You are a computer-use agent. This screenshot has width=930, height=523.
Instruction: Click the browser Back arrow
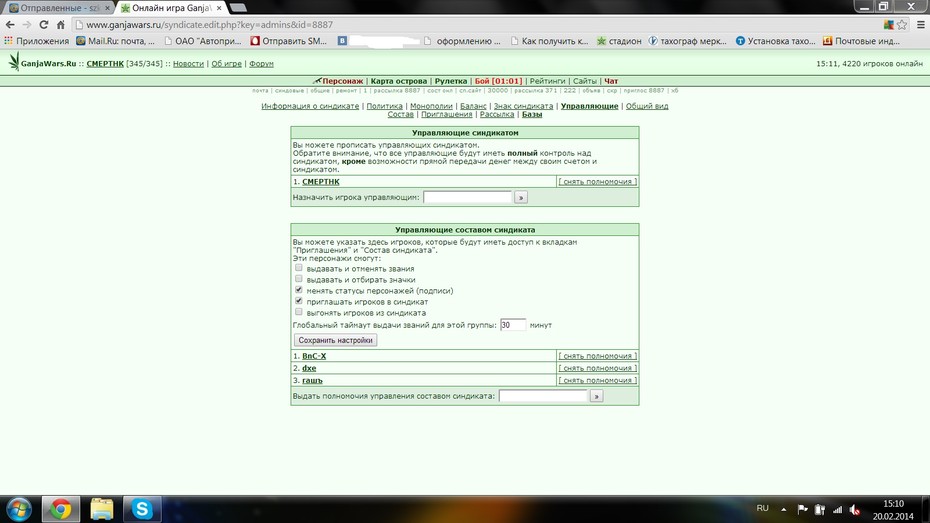(x=9, y=25)
